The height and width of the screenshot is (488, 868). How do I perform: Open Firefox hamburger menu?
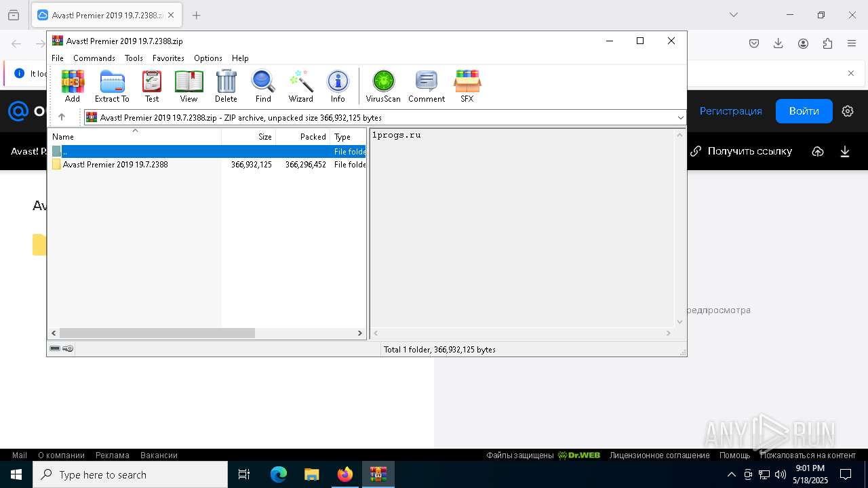(852, 43)
